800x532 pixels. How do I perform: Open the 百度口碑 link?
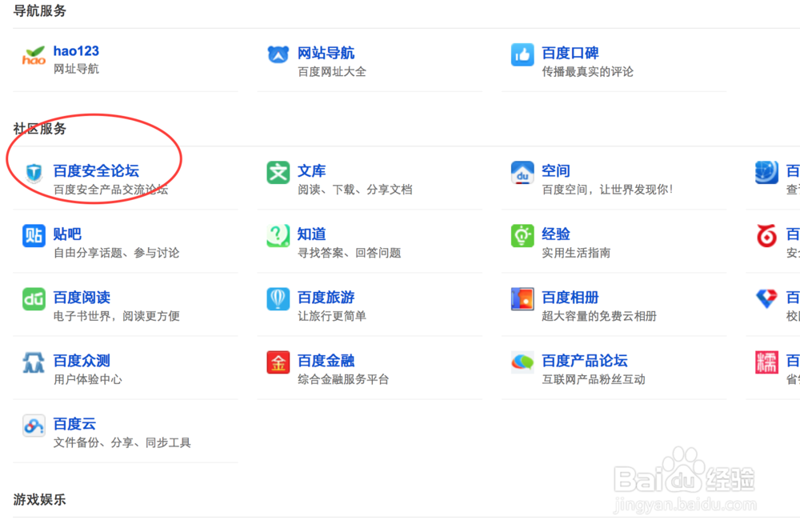click(x=570, y=53)
